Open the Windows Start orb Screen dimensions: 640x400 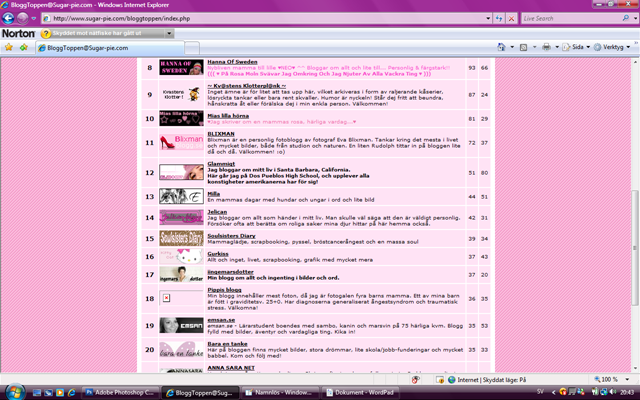[x=15, y=392]
